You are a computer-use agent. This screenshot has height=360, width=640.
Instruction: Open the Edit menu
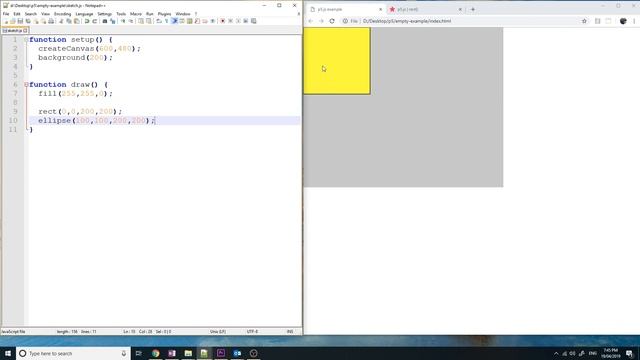[x=17, y=14]
